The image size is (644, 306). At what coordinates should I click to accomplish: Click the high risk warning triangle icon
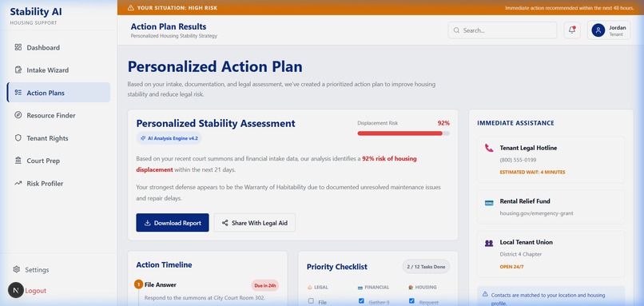(x=130, y=8)
